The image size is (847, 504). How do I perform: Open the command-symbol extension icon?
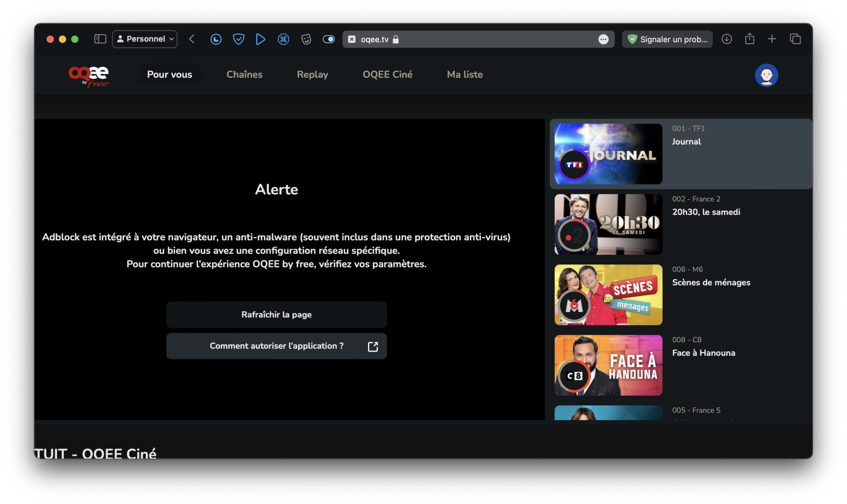(283, 39)
